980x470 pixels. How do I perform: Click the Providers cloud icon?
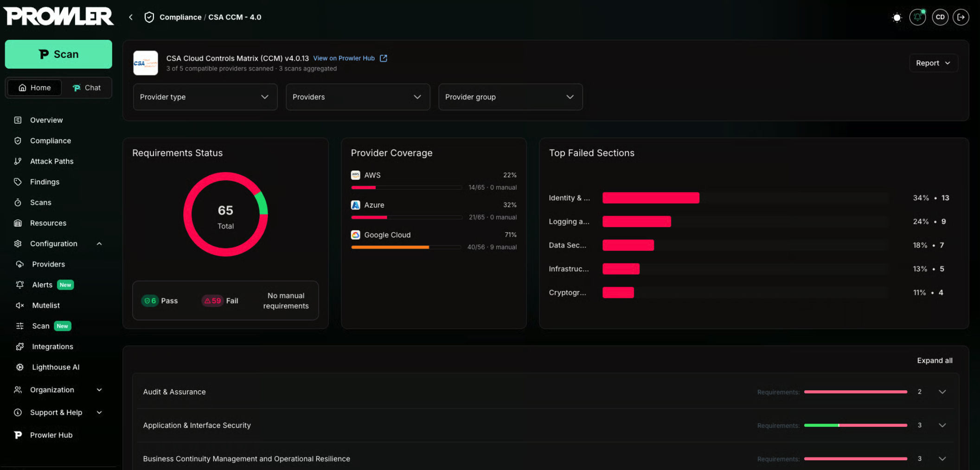pos(19,264)
